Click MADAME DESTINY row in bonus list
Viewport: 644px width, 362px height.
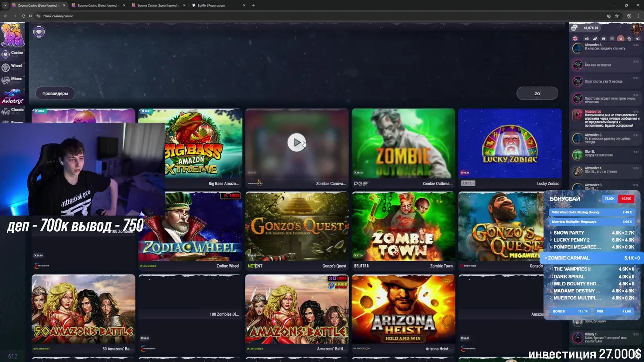pos(593,291)
